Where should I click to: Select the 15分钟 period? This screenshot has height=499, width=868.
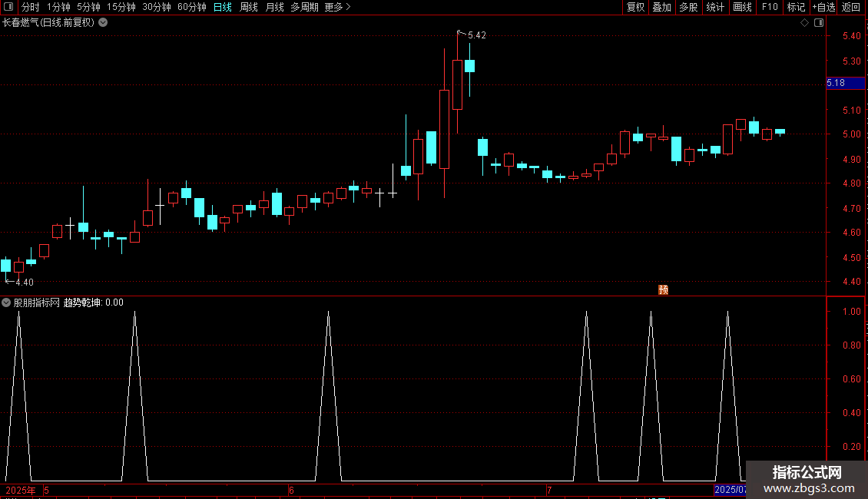[x=121, y=7]
